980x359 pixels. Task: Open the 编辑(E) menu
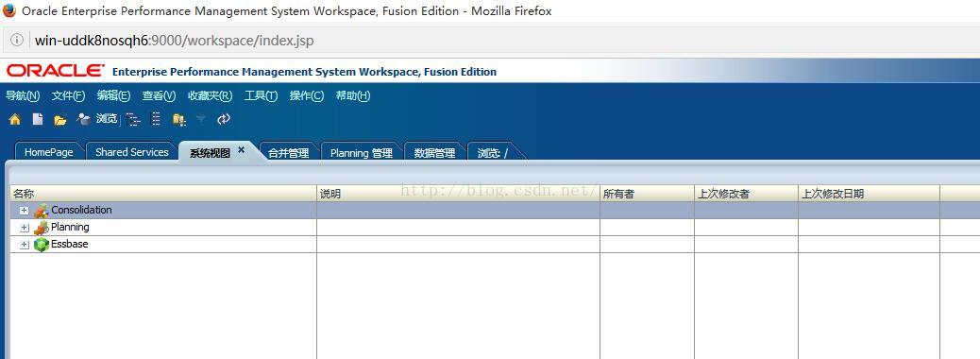(113, 95)
